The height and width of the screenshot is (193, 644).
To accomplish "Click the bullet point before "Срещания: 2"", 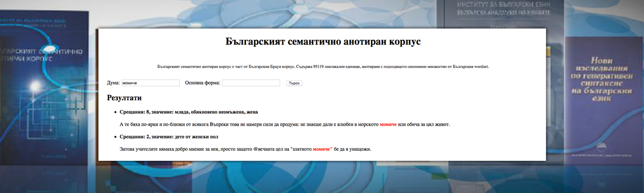I will pyautogui.click(x=115, y=137).
